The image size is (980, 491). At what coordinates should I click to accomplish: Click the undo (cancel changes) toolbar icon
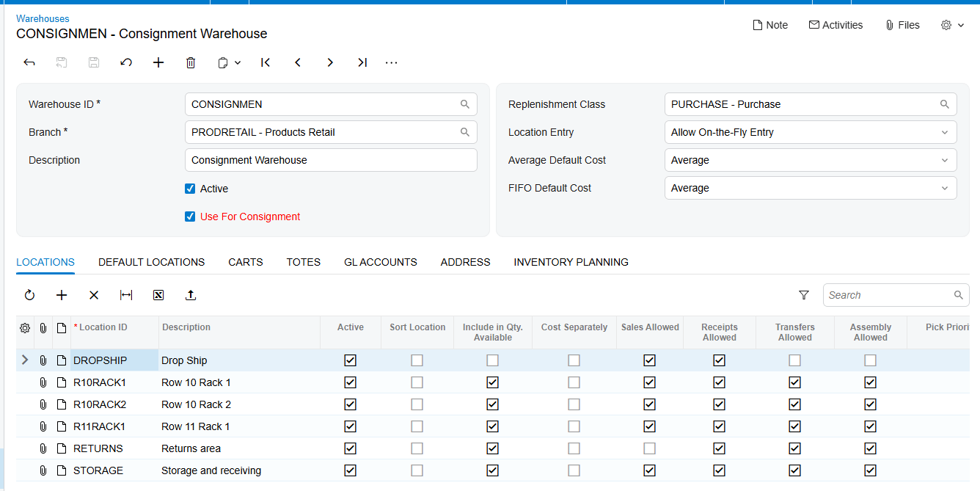pyautogui.click(x=126, y=62)
